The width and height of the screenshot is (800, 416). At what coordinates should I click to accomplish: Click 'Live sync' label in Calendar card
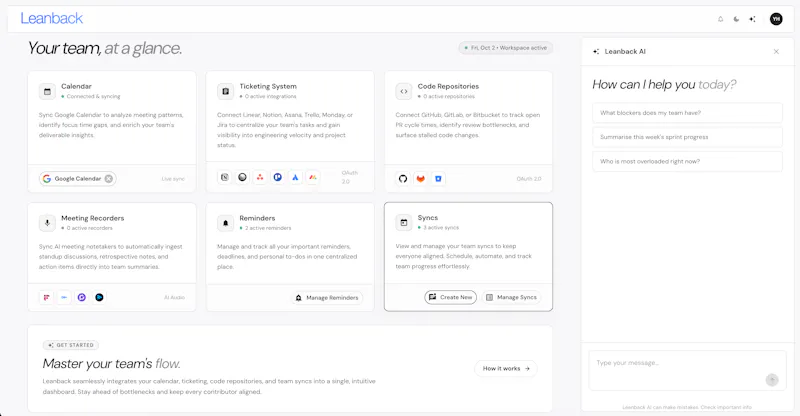click(173, 179)
